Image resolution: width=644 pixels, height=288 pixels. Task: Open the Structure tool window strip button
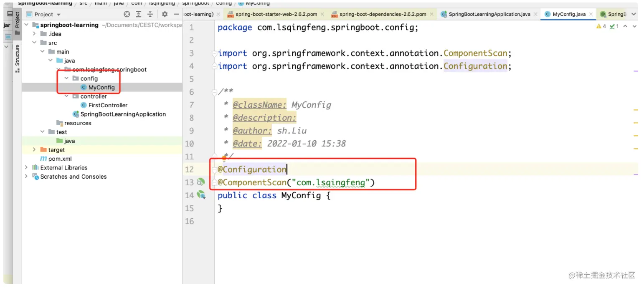pos(17,58)
